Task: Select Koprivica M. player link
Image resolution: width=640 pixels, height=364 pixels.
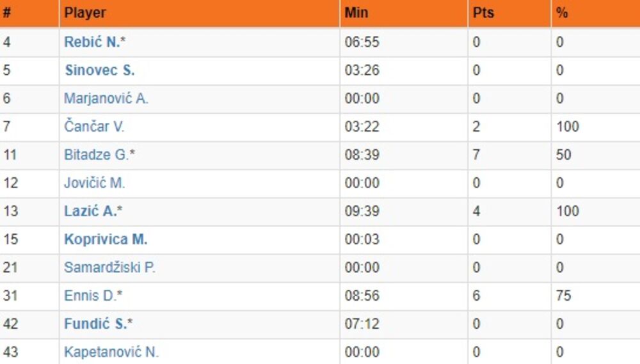Action: point(106,239)
